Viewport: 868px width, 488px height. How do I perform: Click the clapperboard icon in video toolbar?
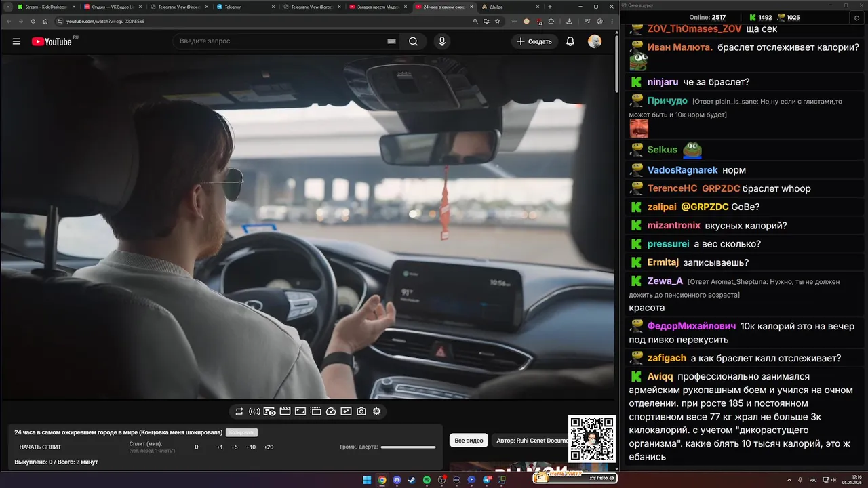tap(285, 411)
